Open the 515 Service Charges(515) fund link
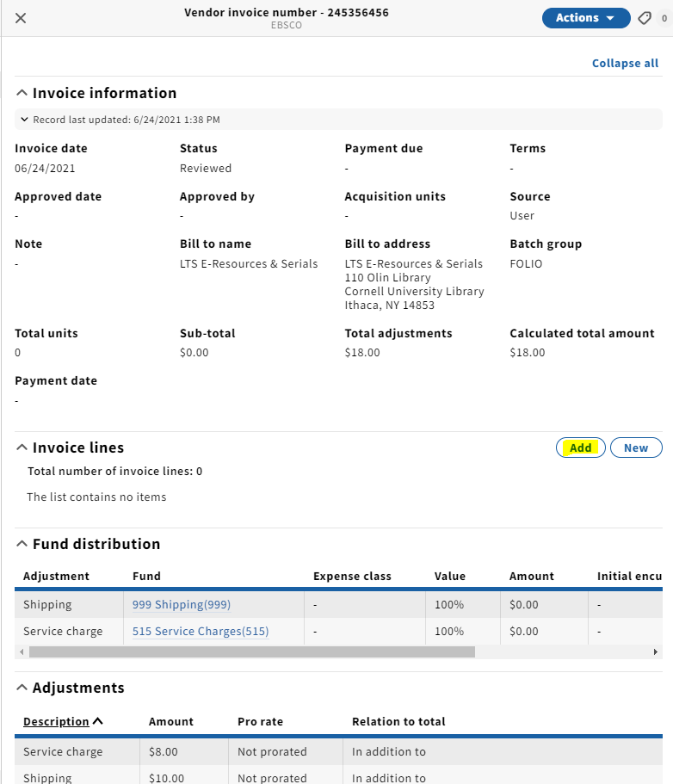This screenshot has height=784, width=673. coord(200,632)
